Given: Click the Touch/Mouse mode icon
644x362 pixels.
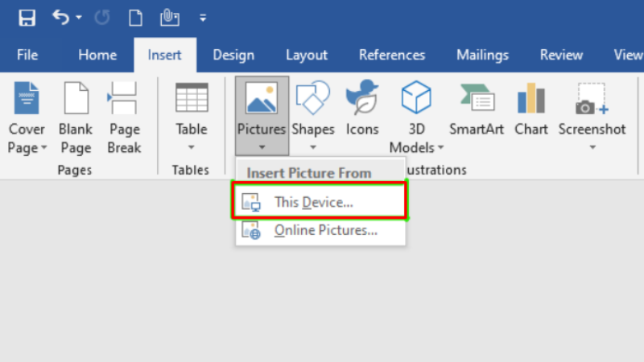Looking at the screenshot, I should (170, 18).
